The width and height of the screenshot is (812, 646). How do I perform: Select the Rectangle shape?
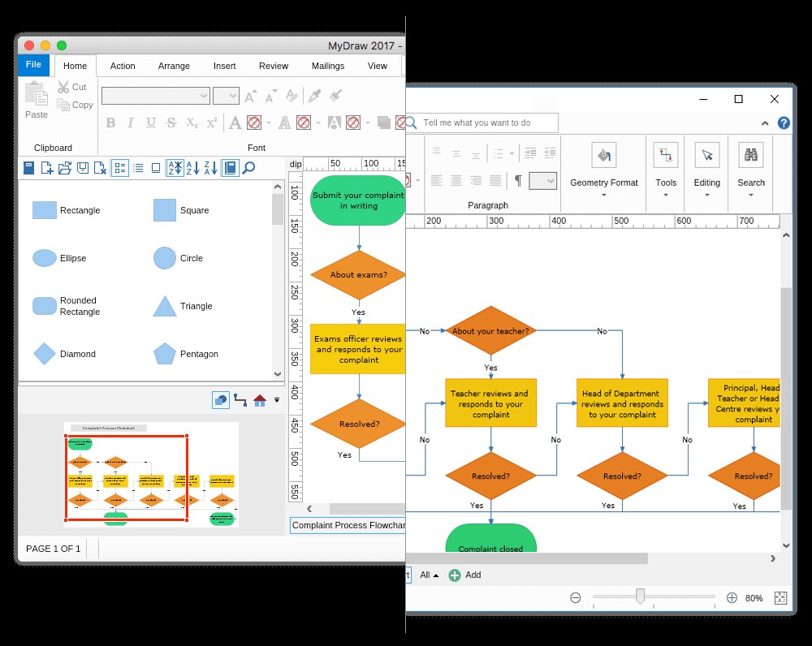[x=67, y=211]
